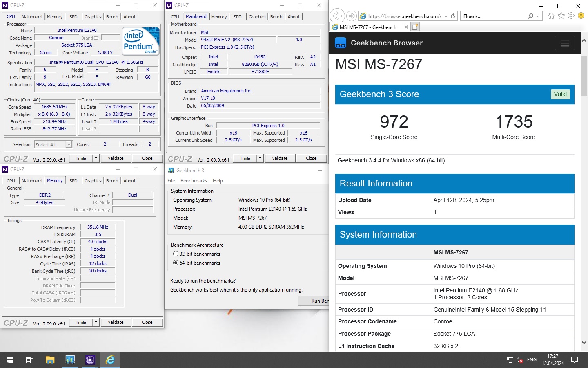This screenshot has height=368, width=588.
Task: Open the notification center icon
Action: point(575,360)
